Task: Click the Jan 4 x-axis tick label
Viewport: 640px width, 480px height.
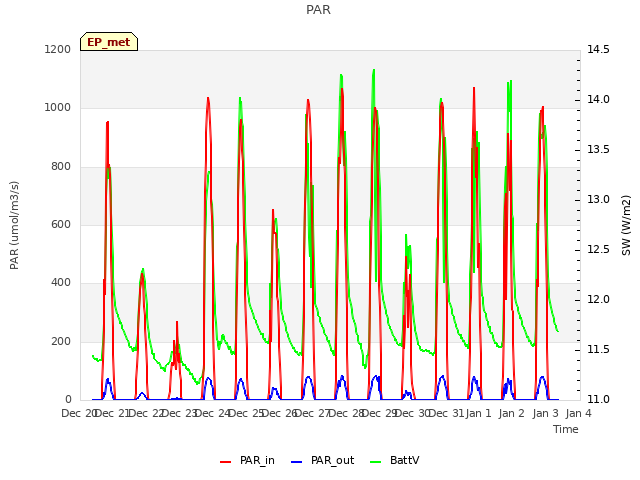Action: 578,413
